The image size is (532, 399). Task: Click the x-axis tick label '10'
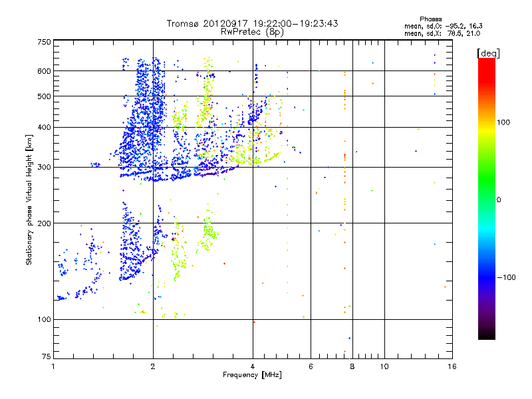coord(384,366)
